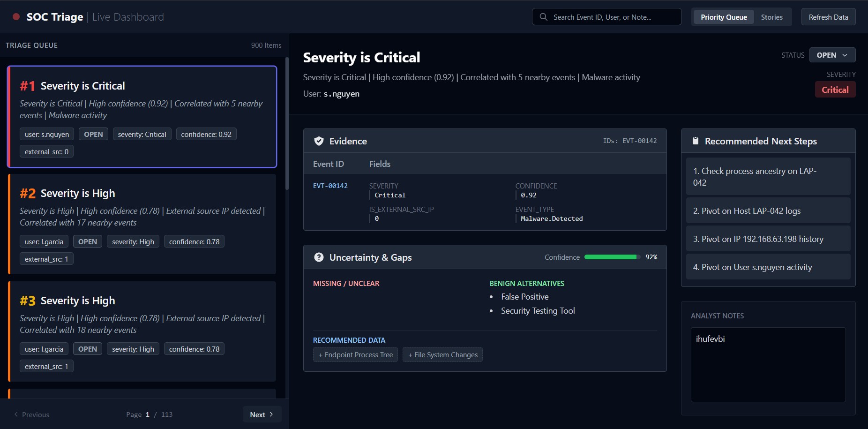Click the external_src: 1 tag in item #3
The height and width of the screenshot is (429, 868).
pyautogui.click(x=46, y=366)
